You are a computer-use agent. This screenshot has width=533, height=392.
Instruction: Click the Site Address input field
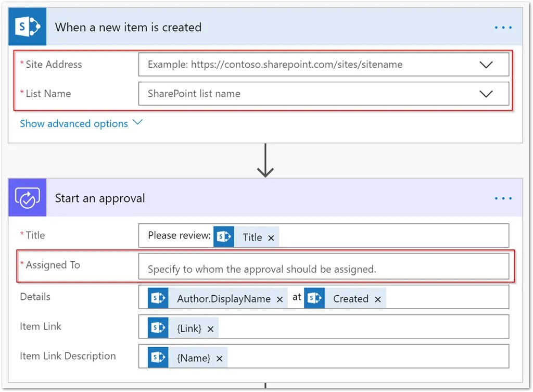324,64
